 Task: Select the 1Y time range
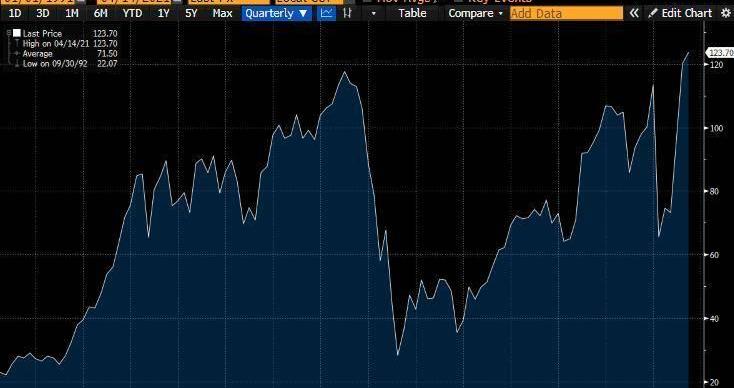coord(163,13)
